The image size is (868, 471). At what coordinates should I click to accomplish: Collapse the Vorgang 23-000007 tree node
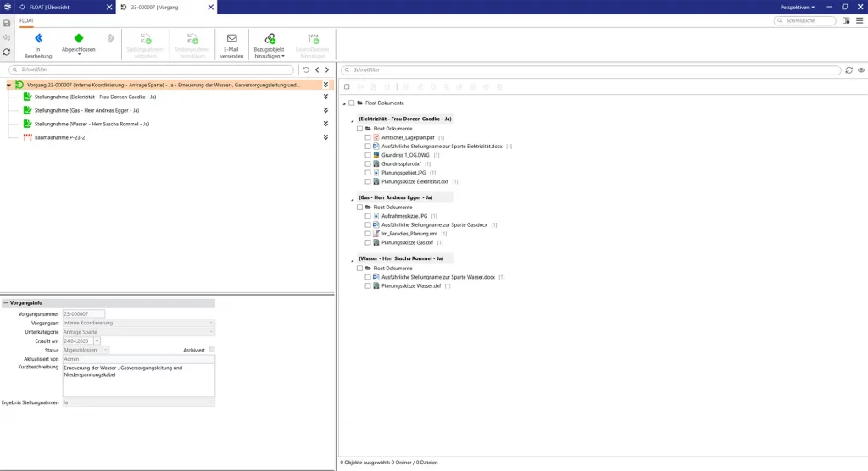(8, 85)
